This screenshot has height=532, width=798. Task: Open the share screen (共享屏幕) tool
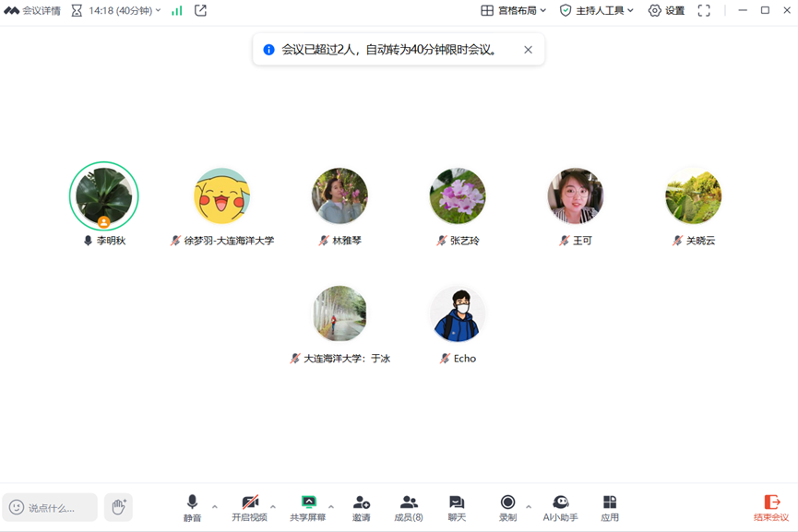308,507
